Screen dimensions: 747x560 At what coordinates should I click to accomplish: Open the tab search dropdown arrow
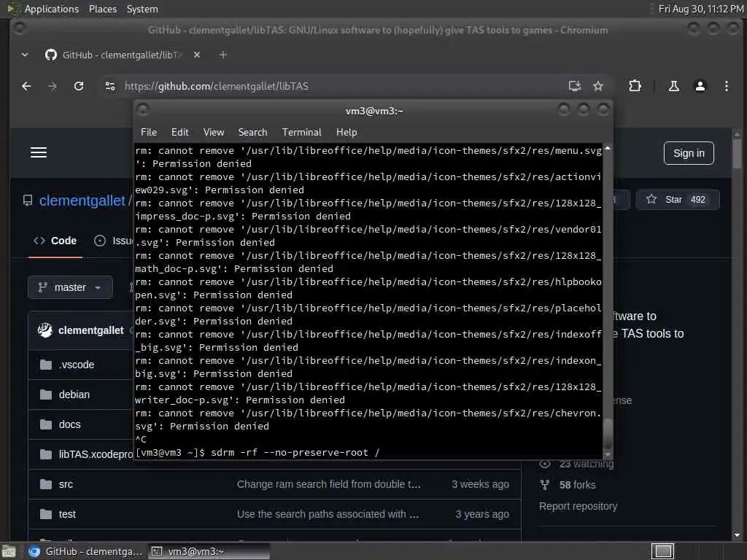tap(25, 55)
